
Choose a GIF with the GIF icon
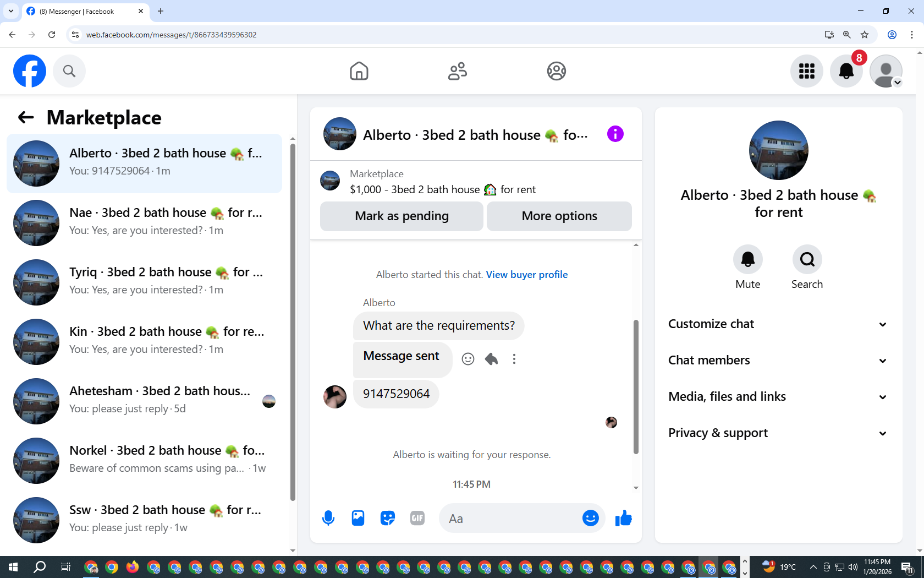point(417,518)
